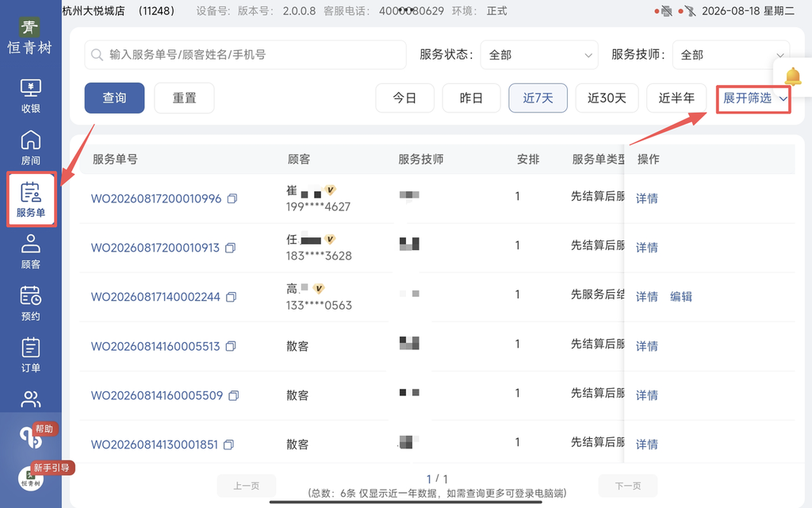This screenshot has height=508, width=812.
Task: Open the 订单 orders section
Action: tap(31, 355)
